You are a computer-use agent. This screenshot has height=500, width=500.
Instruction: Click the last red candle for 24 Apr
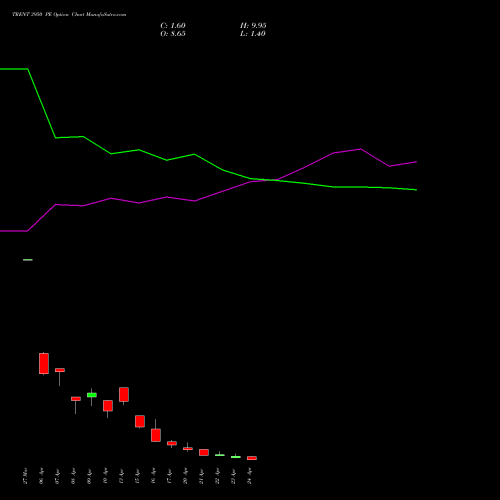[252, 458]
